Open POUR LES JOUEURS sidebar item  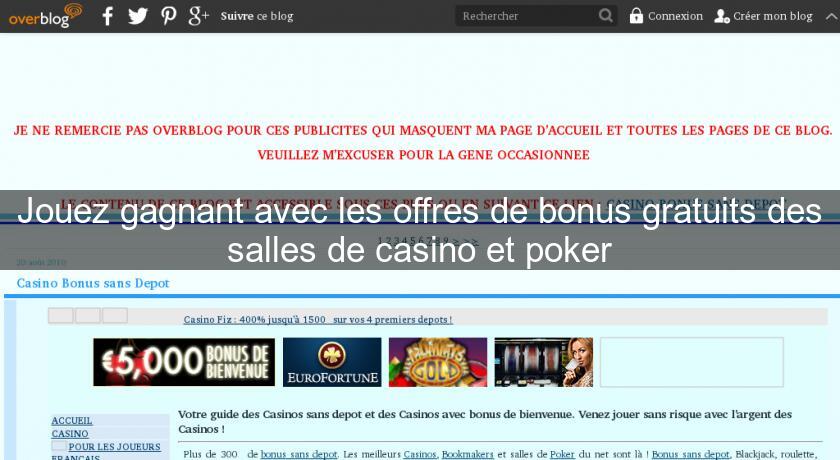click(x=115, y=447)
